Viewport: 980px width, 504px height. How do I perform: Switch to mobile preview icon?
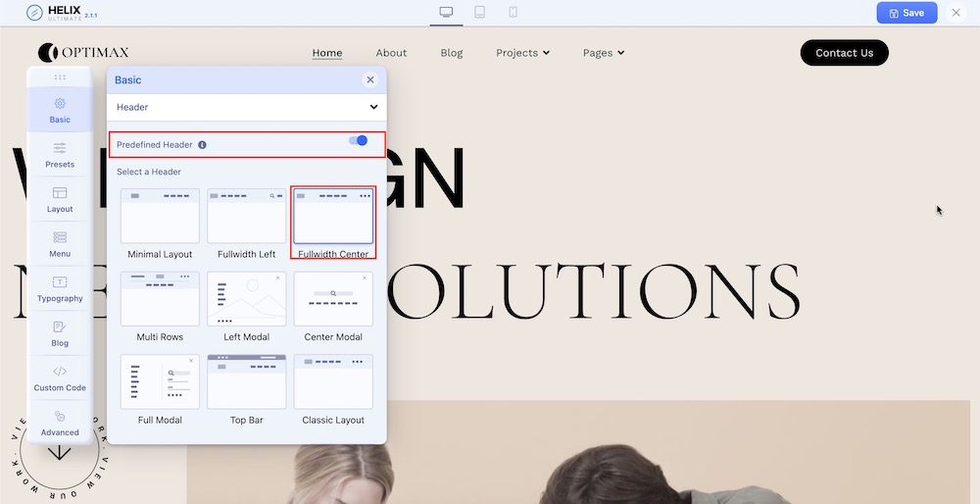(513, 13)
